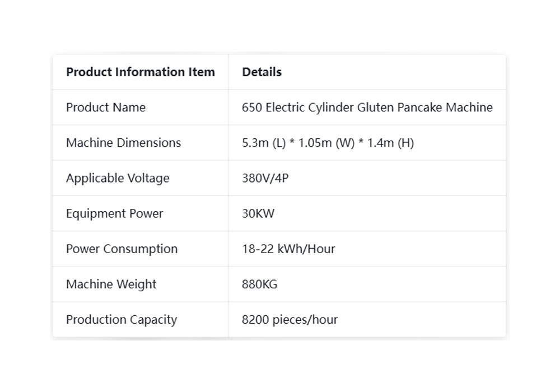Viewport: 560px width, 392px height.
Task: Select the '18-22 kWh/Hour' consumption value
Action: (x=288, y=249)
